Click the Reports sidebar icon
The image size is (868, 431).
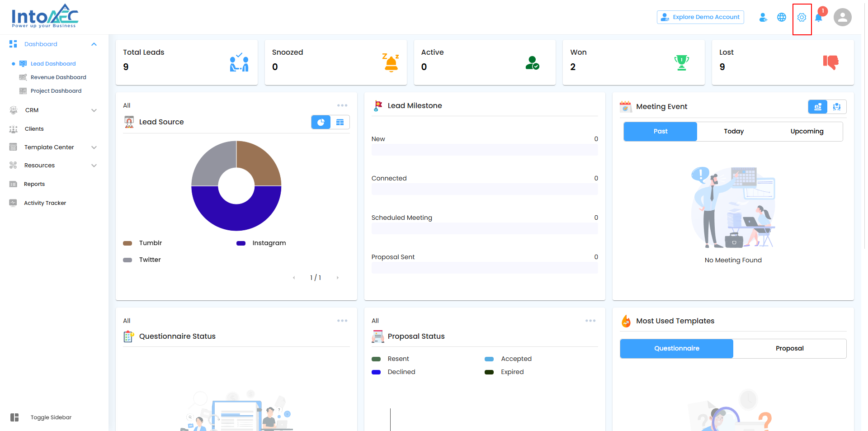pos(13,184)
